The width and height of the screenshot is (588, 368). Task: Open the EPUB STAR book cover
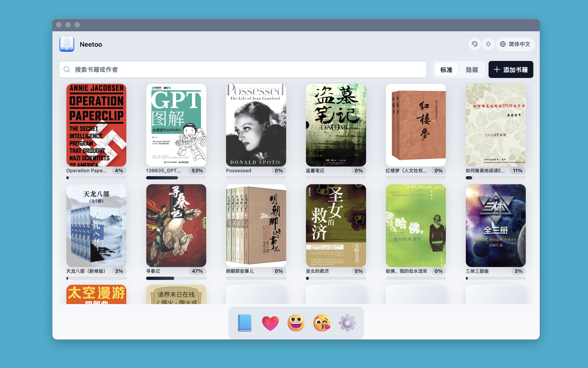[496, 125]
